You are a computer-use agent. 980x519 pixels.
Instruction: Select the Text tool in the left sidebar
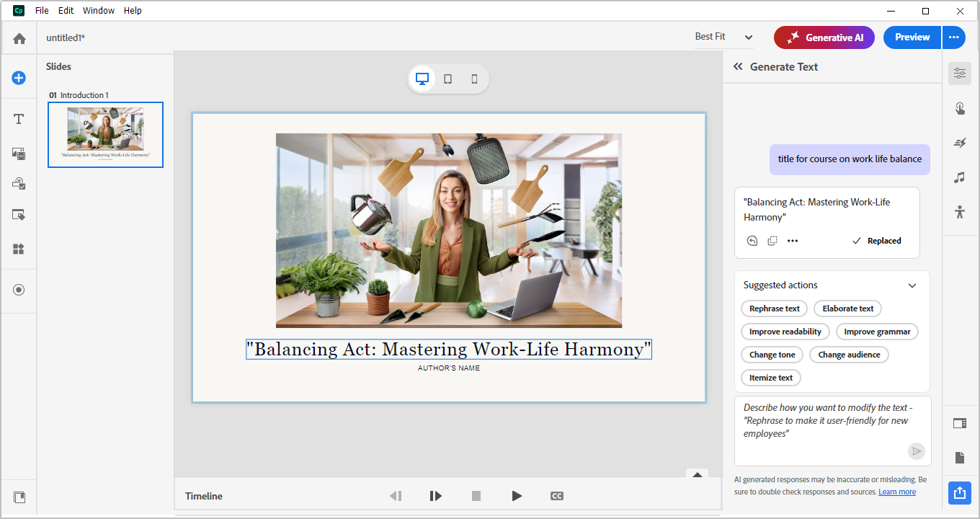tap(19, 119)
